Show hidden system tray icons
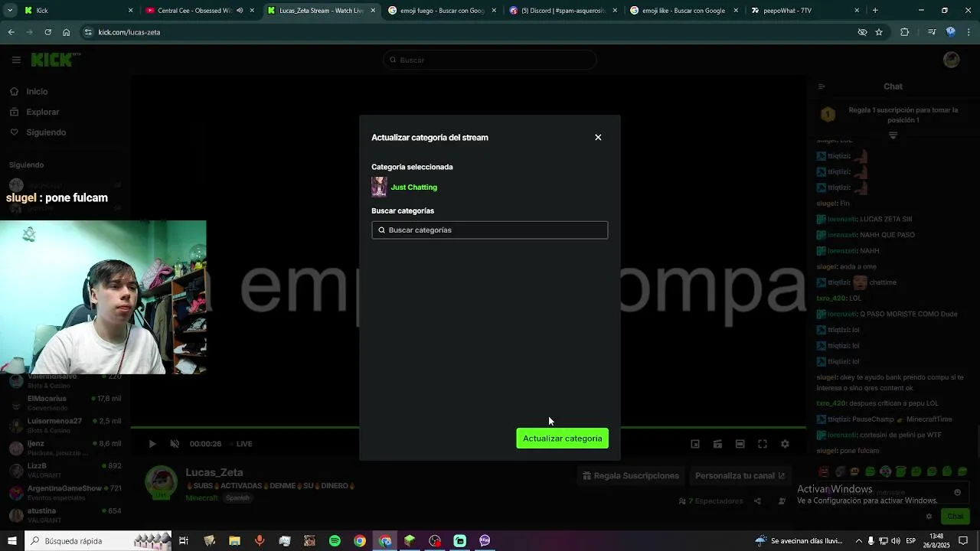980x551 pixels. click(857, 541)
